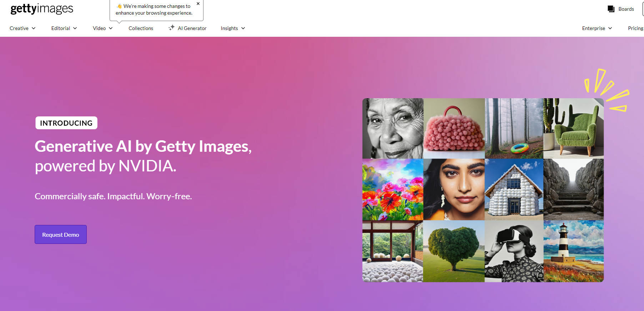644x311 pixels.
Task: Select the green armchair with cactus image
Action: coord(574,129)
